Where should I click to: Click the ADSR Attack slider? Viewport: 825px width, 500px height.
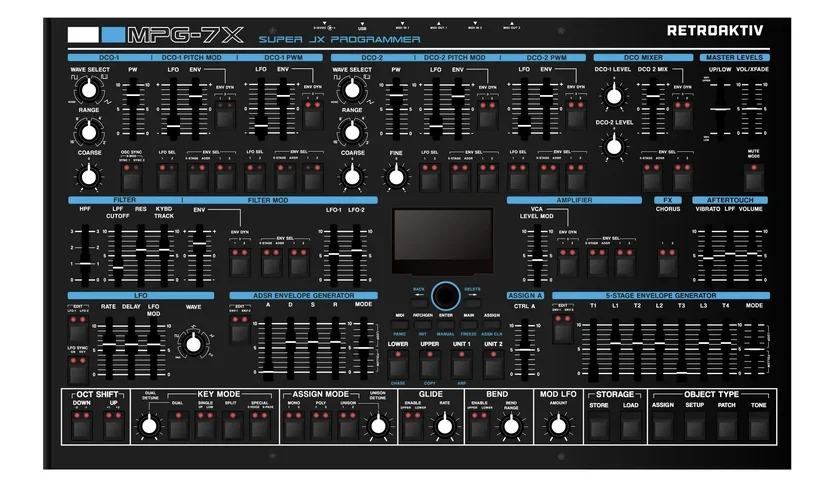[268, 348]
